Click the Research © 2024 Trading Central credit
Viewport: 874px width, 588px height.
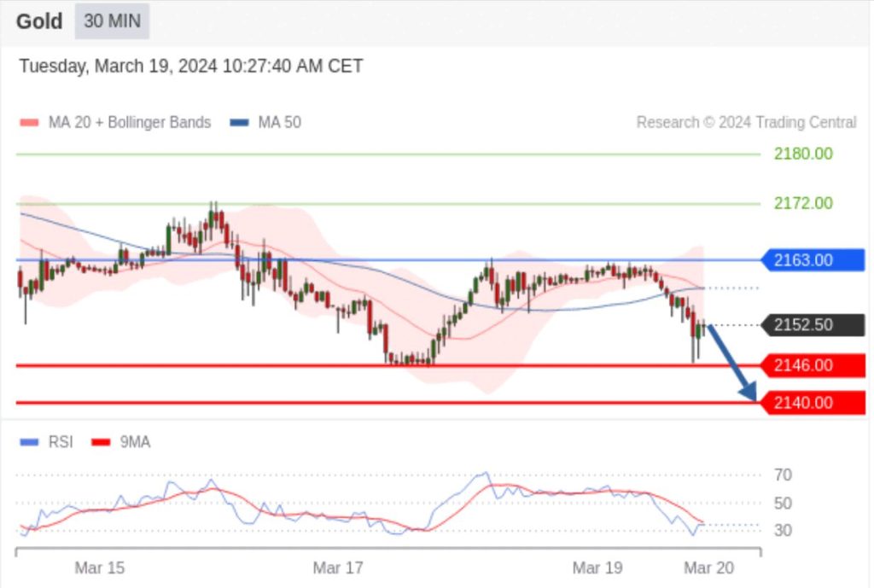tap(746, 123)
